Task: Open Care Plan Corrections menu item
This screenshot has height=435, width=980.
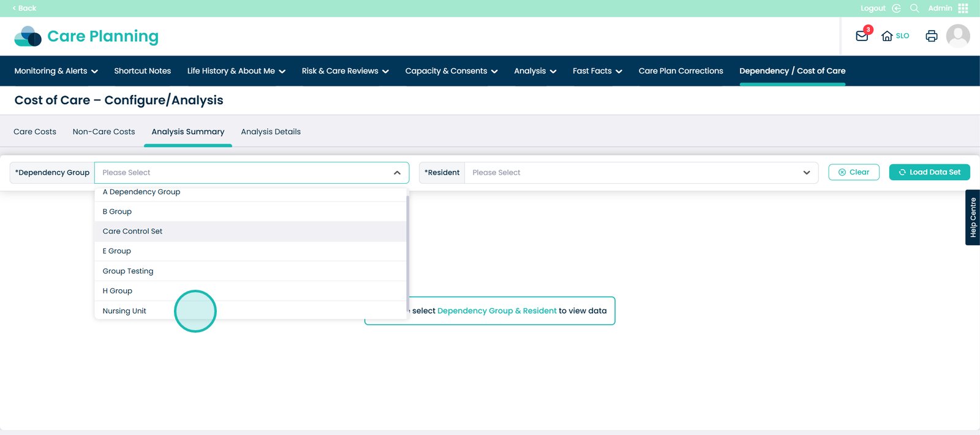Action: pos(680,71)
